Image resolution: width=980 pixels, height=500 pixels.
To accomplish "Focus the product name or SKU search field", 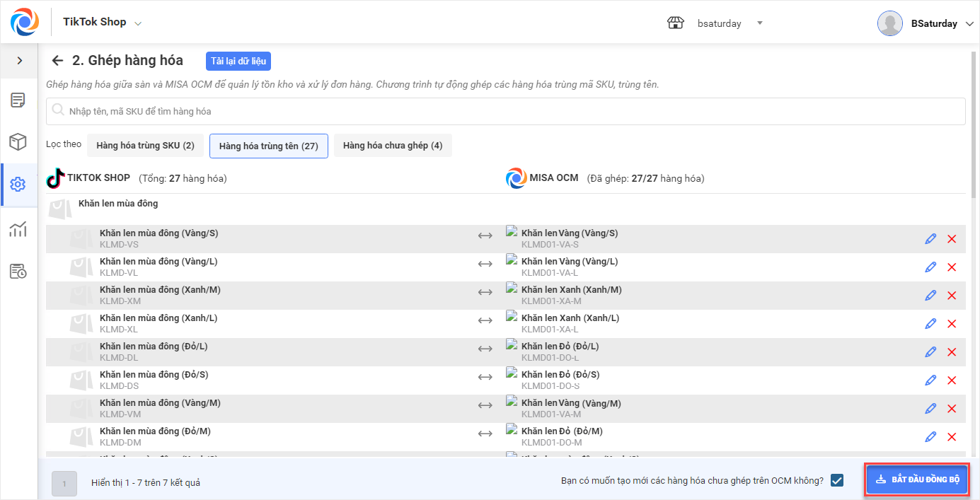I will (505, 111).
